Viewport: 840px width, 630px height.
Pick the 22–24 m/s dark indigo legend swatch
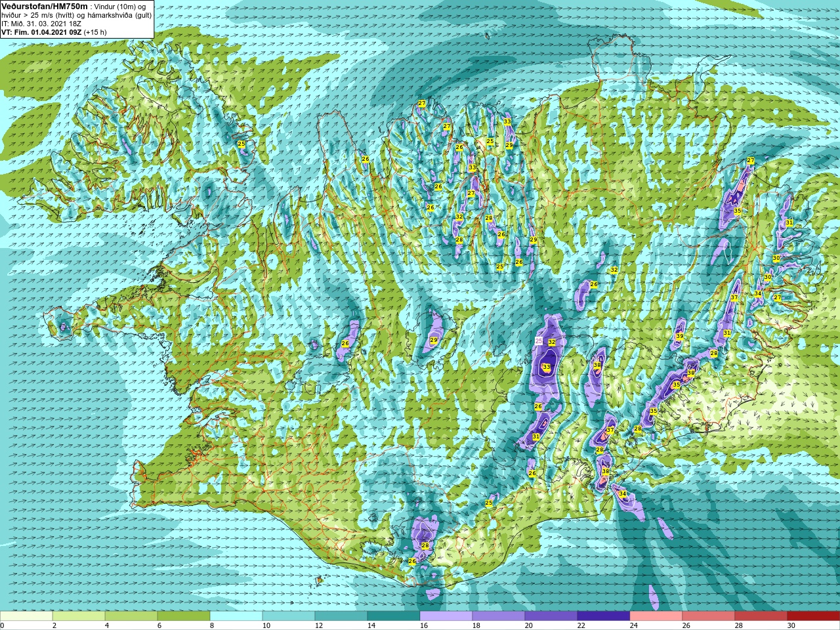(604, 616)
